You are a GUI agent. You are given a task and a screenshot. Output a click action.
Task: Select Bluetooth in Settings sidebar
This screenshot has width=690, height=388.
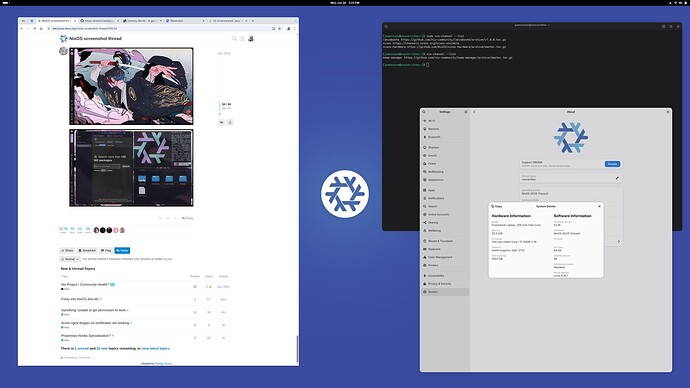coord(445,137)
